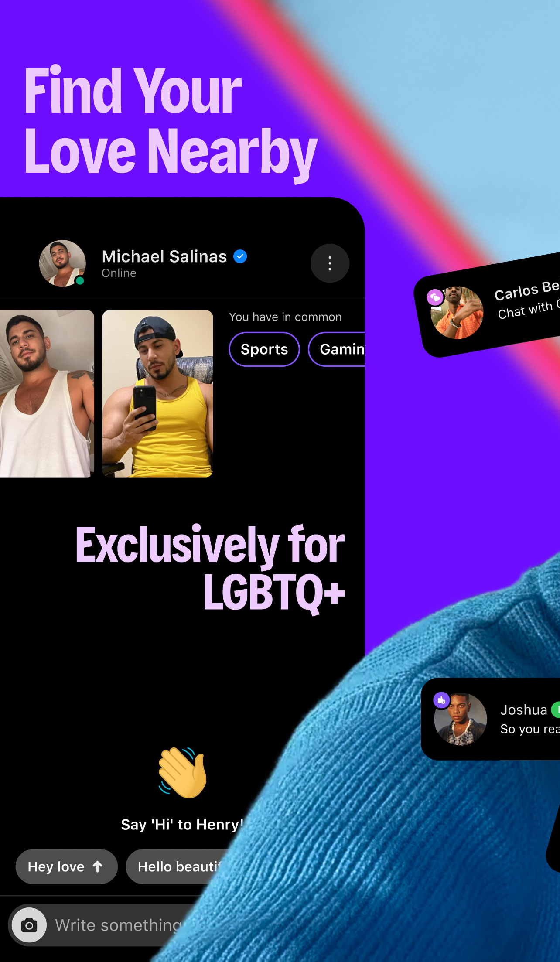Viewport: 560px width, 962px height.
Task: Open the three-dot options menu
Action: click(330, 263)
